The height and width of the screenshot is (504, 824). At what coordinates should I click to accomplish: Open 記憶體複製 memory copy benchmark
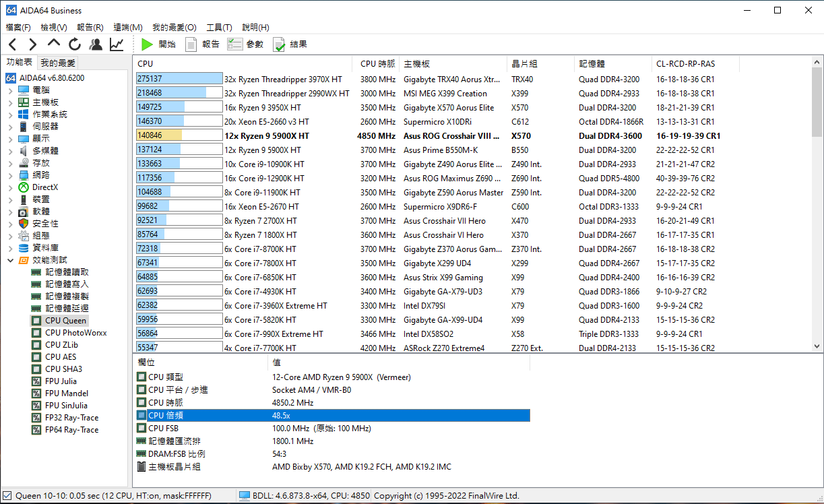tap(67, 296)
